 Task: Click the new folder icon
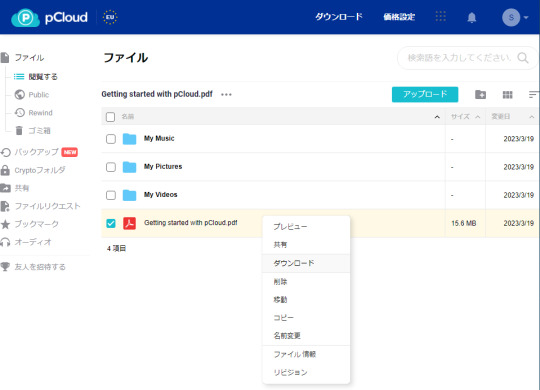tap(480, 94)
